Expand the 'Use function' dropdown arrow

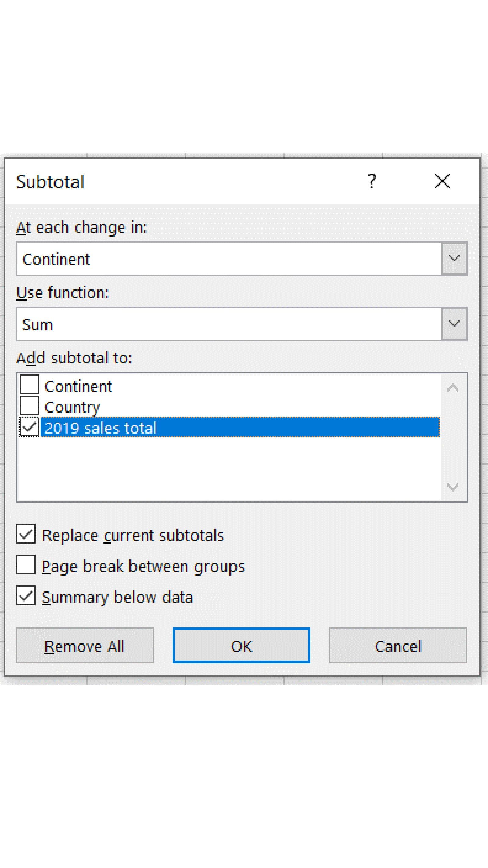point(454,324)
